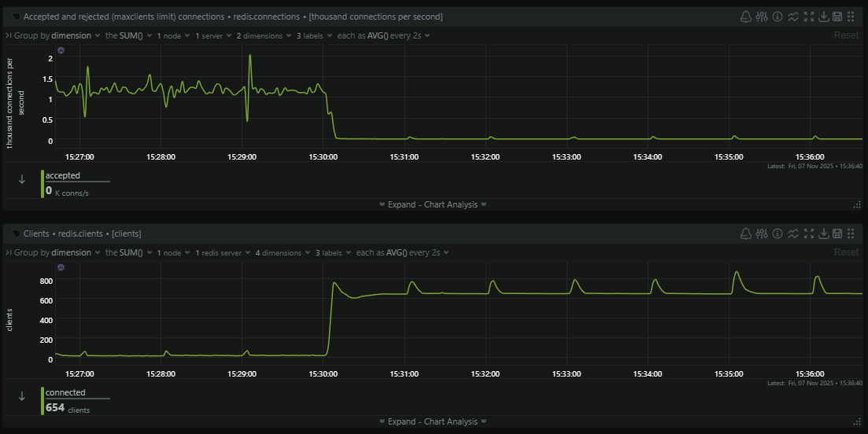868x434 pixels.
Task: Click the Clients • redis.clients title text
Action: [x=82, y=234]
